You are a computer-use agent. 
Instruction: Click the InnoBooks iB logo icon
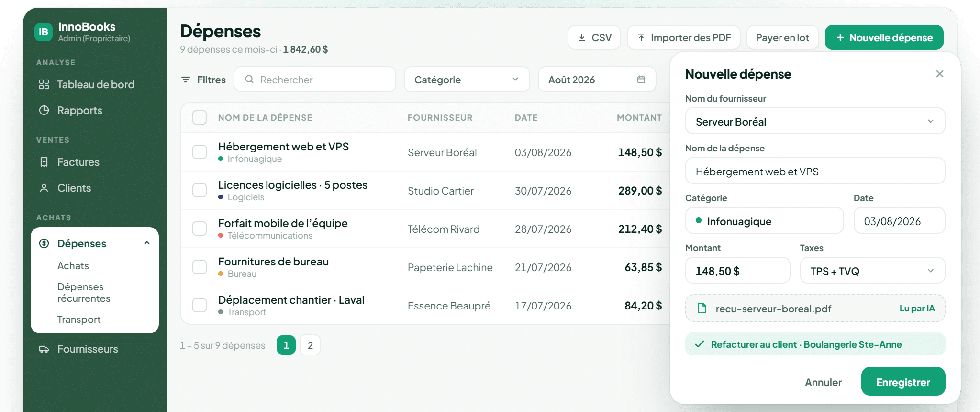tap(44, 32)
